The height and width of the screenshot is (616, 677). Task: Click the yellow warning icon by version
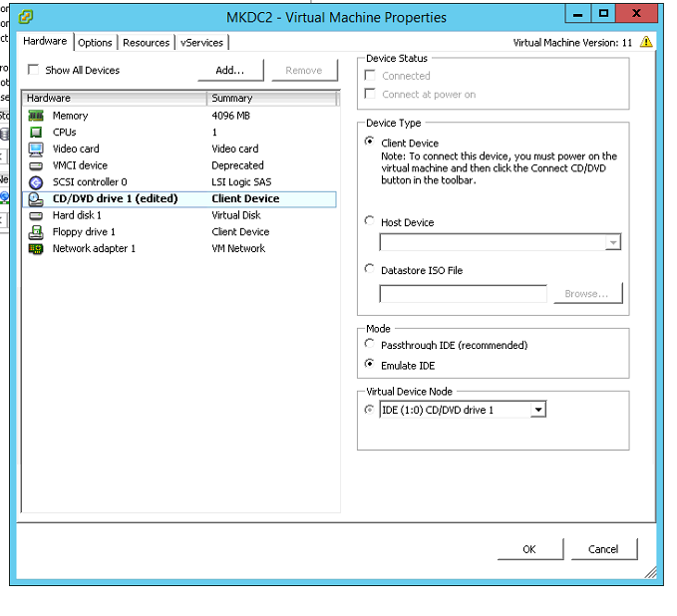click(646, 42)
